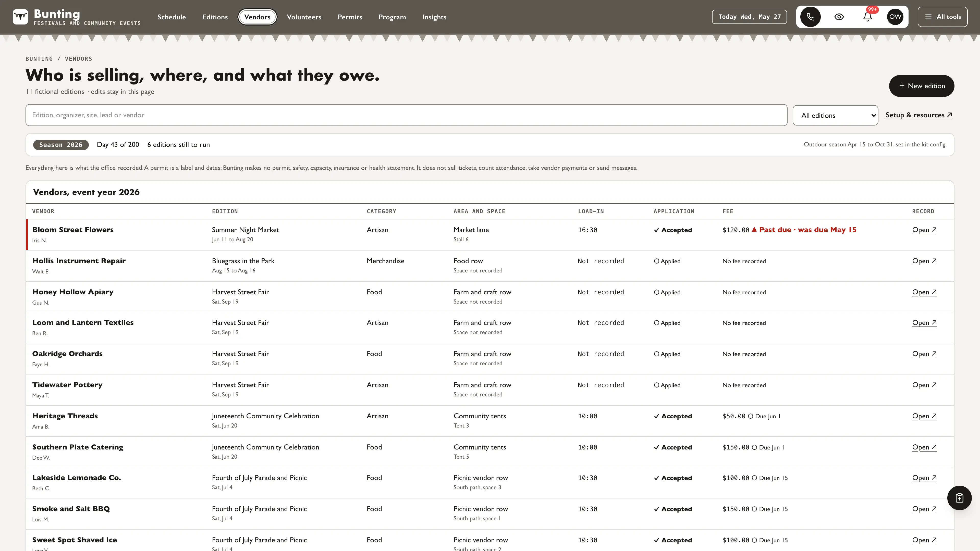
Task: Open Loom and Lantern Textiles record
Action: (924, 322)
